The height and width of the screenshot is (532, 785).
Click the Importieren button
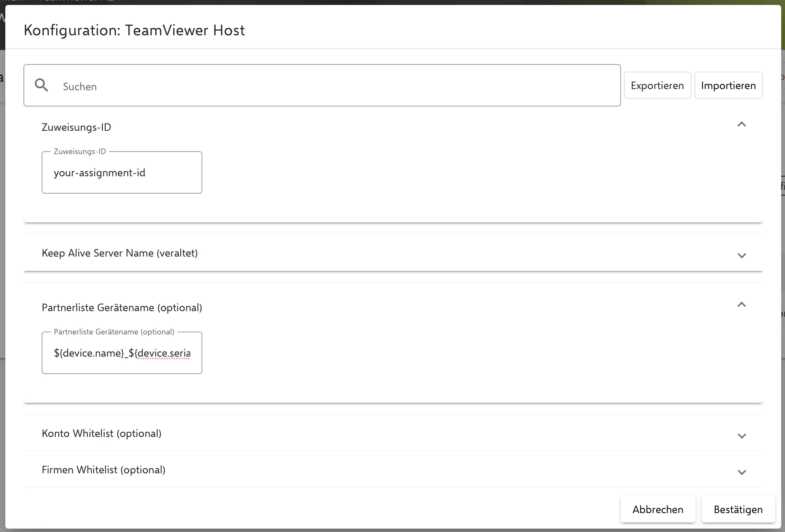point(728,85)
